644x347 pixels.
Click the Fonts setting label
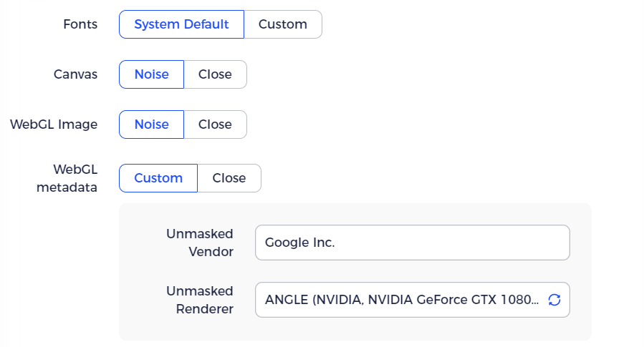coord(80,24)
